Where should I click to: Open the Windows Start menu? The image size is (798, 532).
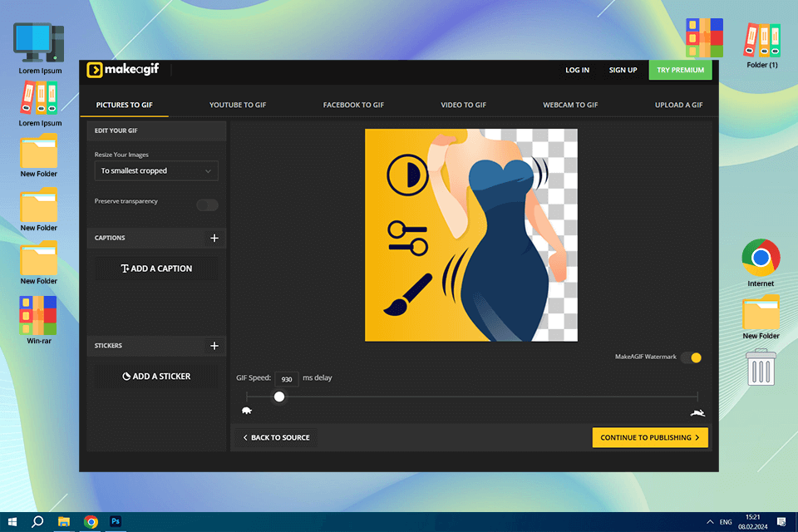pyautogui.click(x=12, y=522)
